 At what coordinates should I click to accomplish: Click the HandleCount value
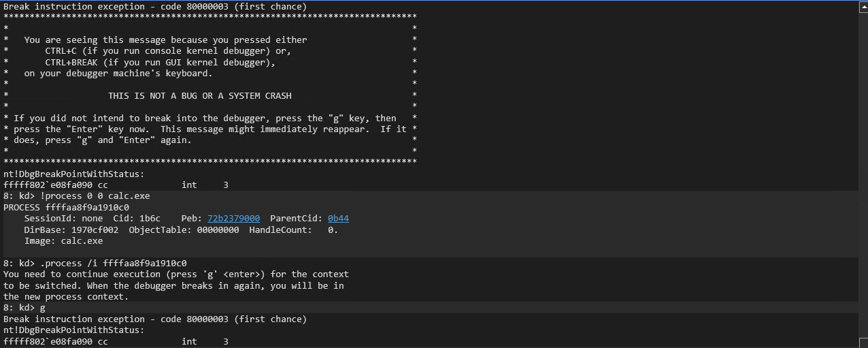click(x=333, y=230)
